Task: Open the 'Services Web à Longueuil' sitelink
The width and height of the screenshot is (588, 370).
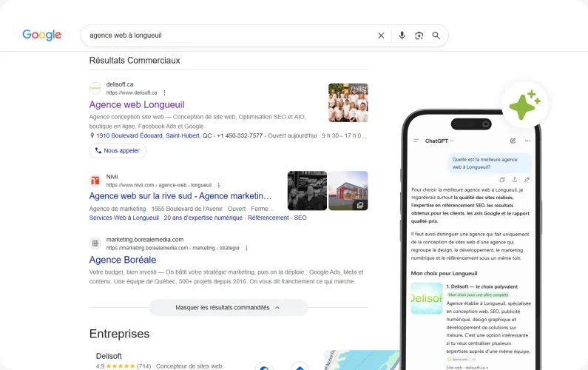Action: 124,218
